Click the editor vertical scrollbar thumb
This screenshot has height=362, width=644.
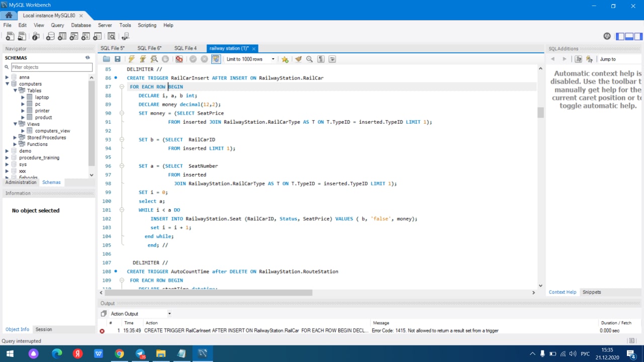click(541, 112)
